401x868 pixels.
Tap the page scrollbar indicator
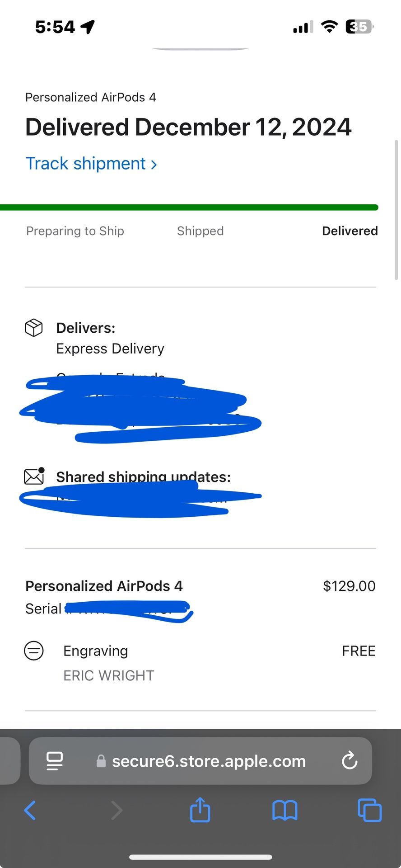[x=396, y=210]
